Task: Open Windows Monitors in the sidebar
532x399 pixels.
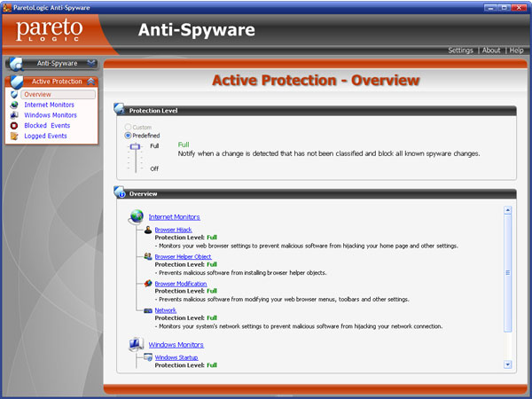Action: 51,115
